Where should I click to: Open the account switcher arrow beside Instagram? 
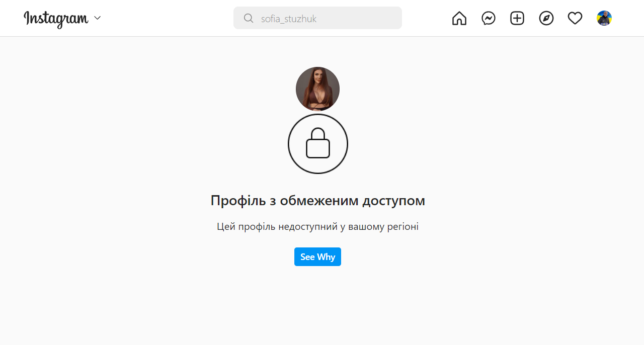click(x=98, y=18)
